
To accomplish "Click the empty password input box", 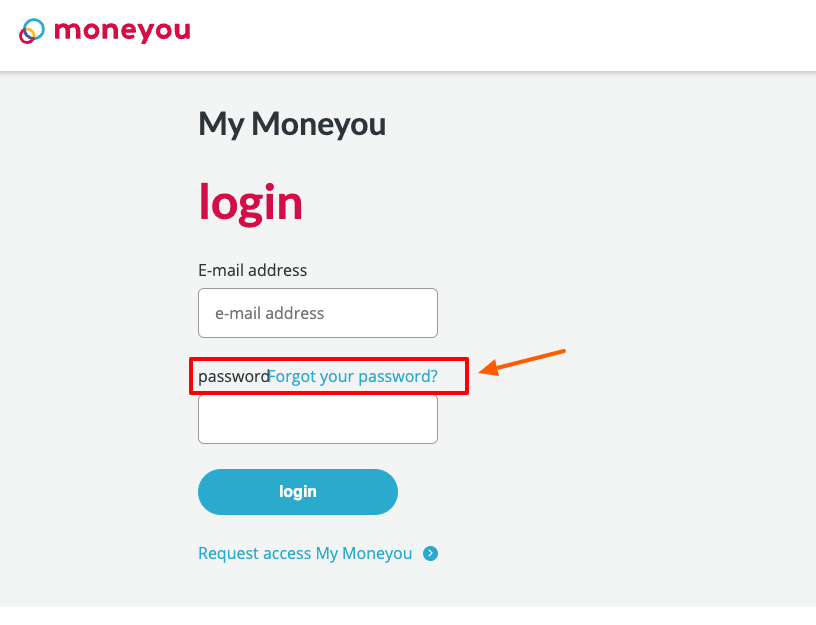I will pos(317,419).
